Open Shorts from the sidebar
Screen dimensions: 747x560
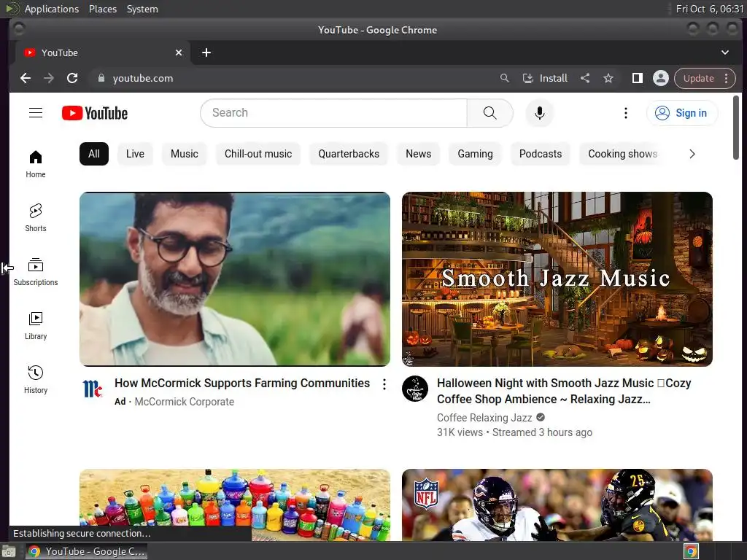(36, 218)
